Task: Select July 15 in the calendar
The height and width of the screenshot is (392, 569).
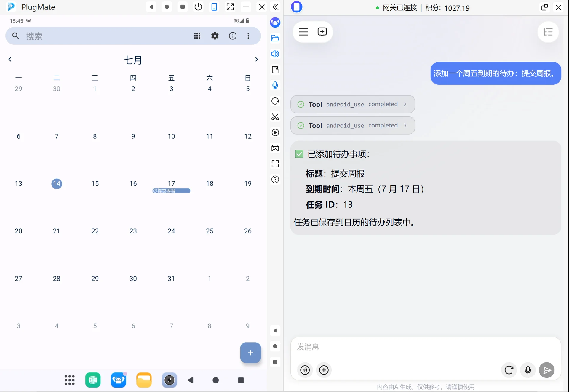Action: 95,184
